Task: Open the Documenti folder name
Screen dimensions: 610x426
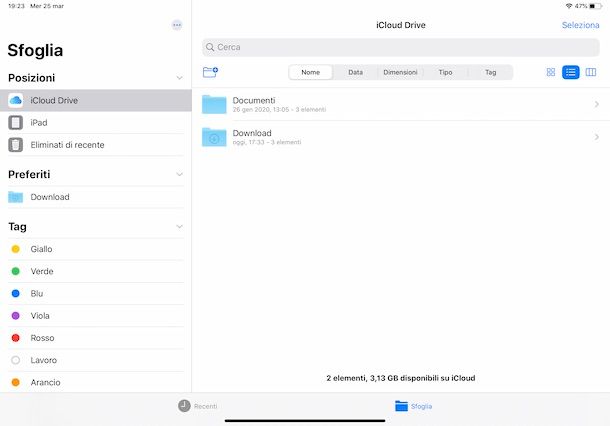Action: (254, 100)
